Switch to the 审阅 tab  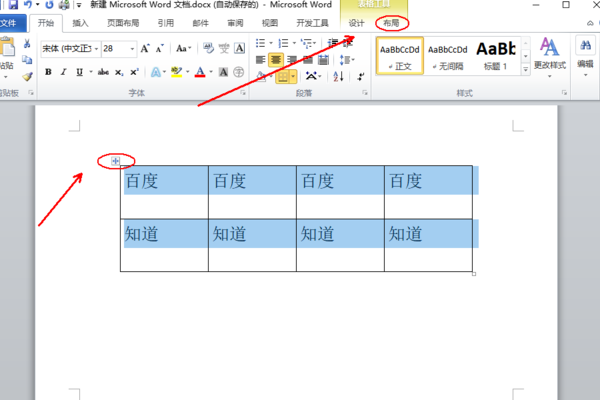[235, 23]
